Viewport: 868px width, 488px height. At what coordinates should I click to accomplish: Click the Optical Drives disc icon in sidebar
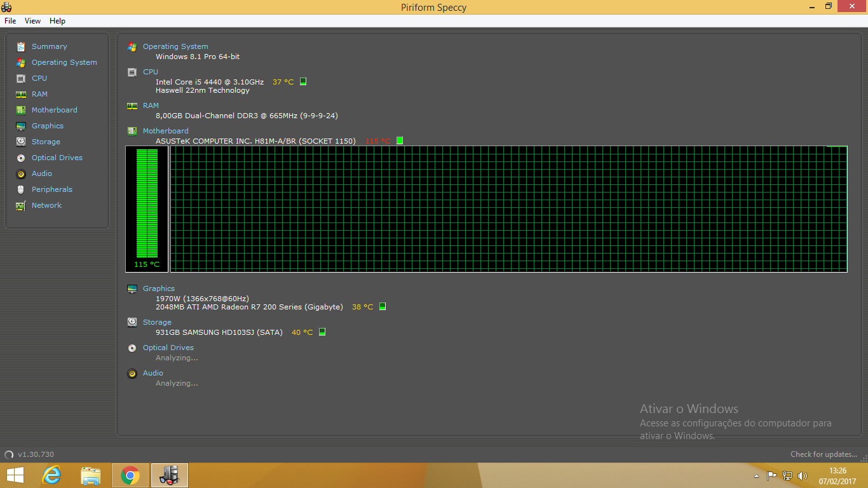pyautogui.click(x=21, y=158)
